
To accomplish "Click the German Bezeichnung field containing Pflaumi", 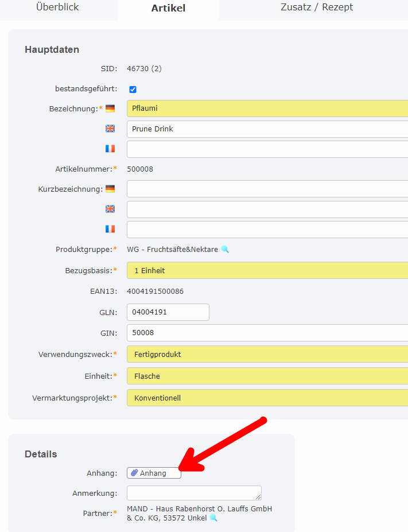I will point(267,108).
